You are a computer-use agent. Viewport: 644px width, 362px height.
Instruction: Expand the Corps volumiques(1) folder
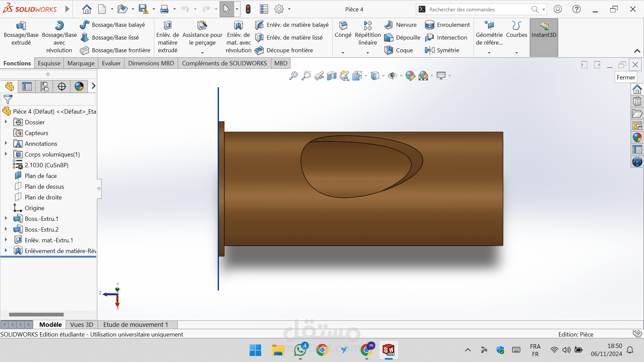[x=6, y=154]
